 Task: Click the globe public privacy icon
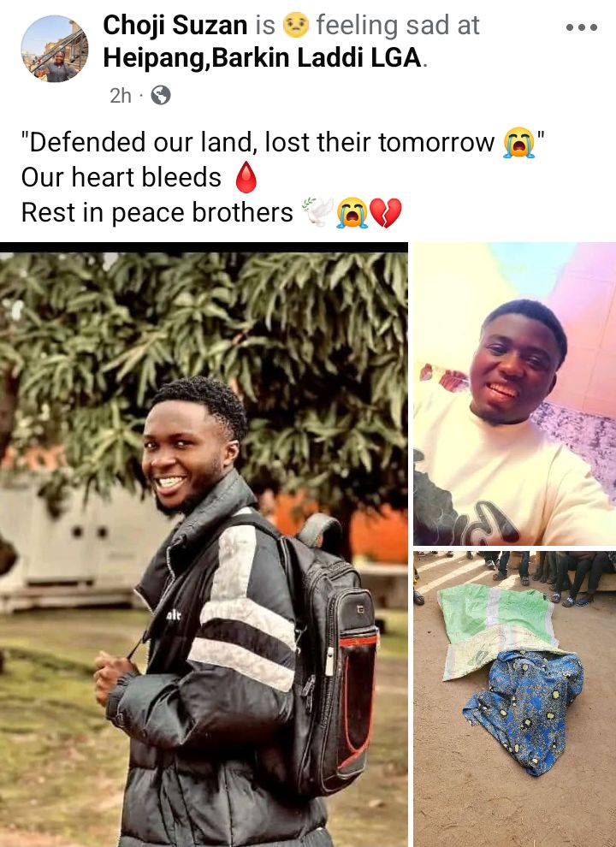161,96
